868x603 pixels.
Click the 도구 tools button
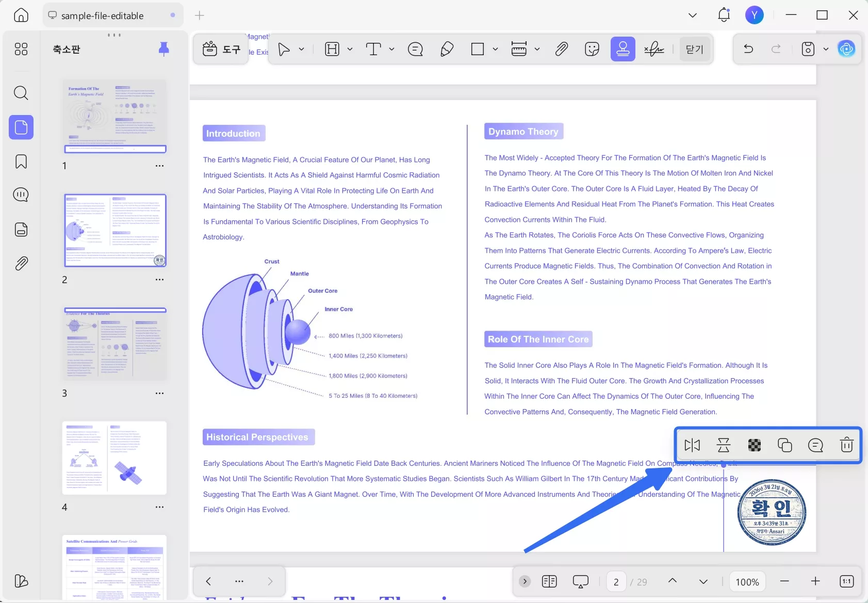(221, 49)
